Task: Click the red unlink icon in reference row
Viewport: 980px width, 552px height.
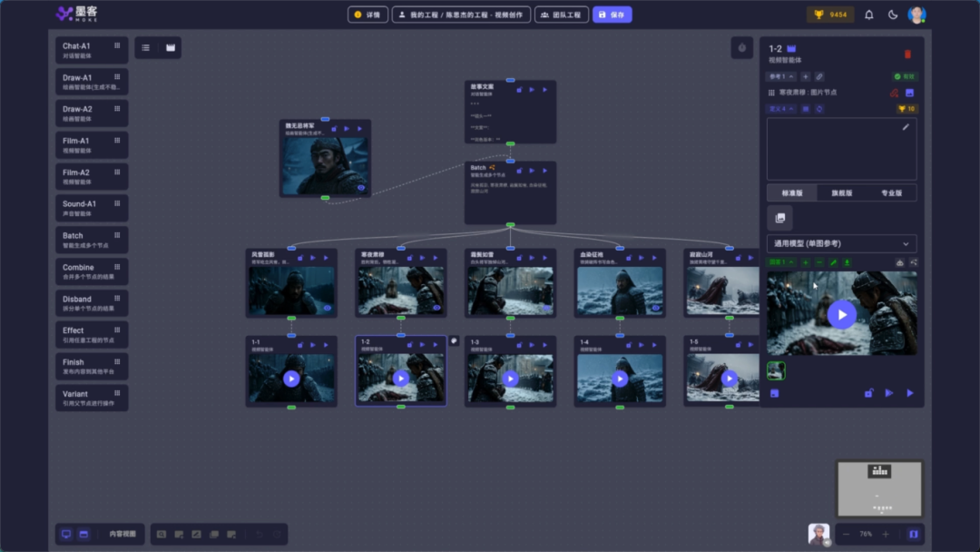Action: [895, 93]
